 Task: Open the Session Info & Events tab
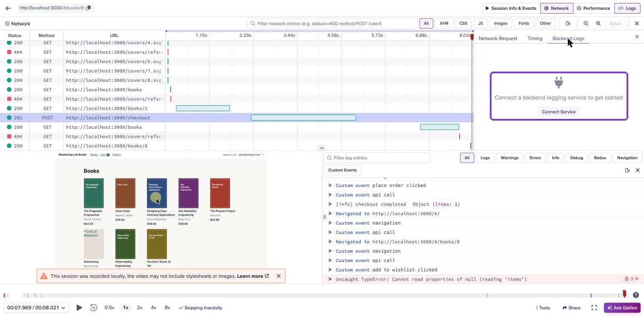point(511,8)
